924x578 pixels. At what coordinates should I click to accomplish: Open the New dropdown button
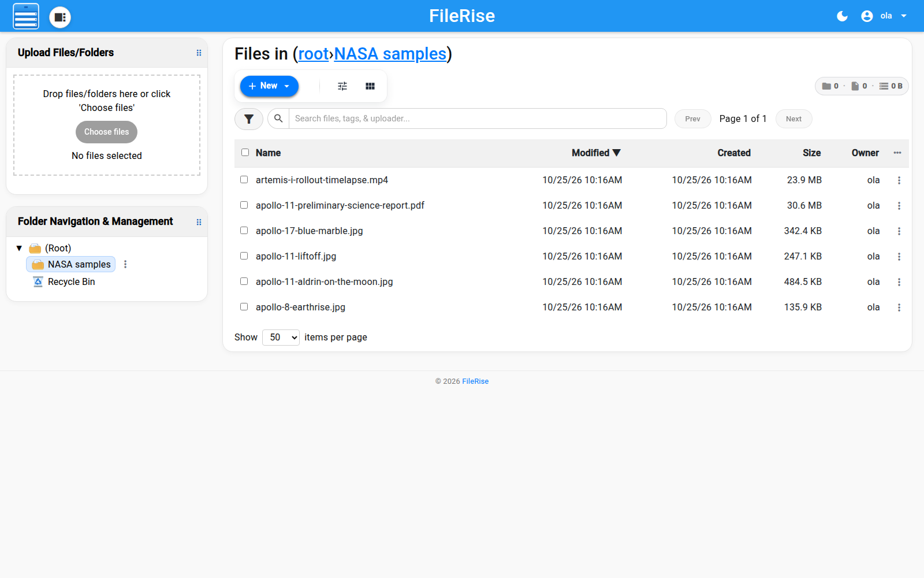click(x=269, y=86)
